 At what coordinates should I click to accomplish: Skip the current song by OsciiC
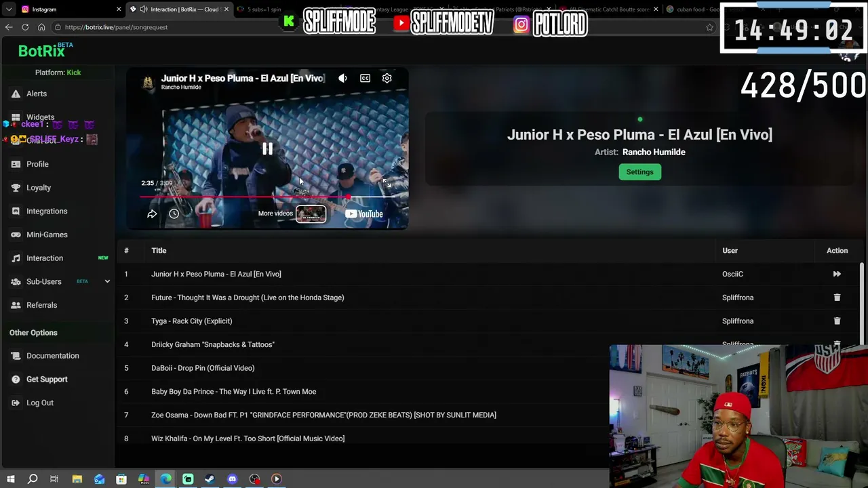pos(837,274)
